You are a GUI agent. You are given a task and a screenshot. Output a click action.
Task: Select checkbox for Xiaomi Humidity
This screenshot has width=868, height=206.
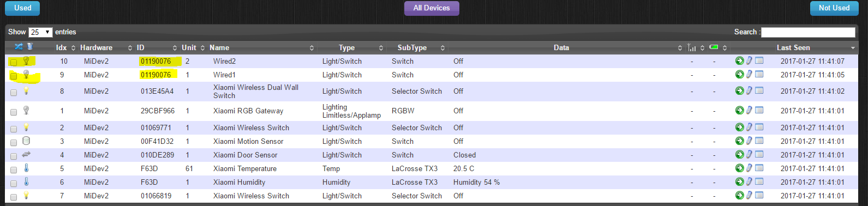point(14,183)
